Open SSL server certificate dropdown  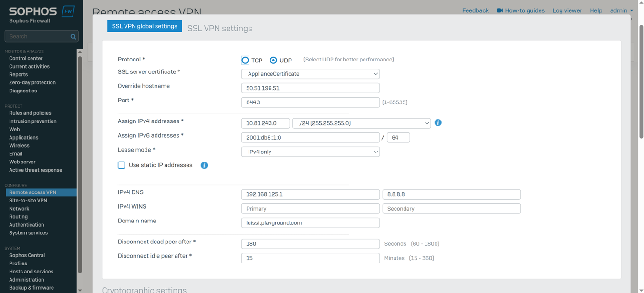click(311, 74)
